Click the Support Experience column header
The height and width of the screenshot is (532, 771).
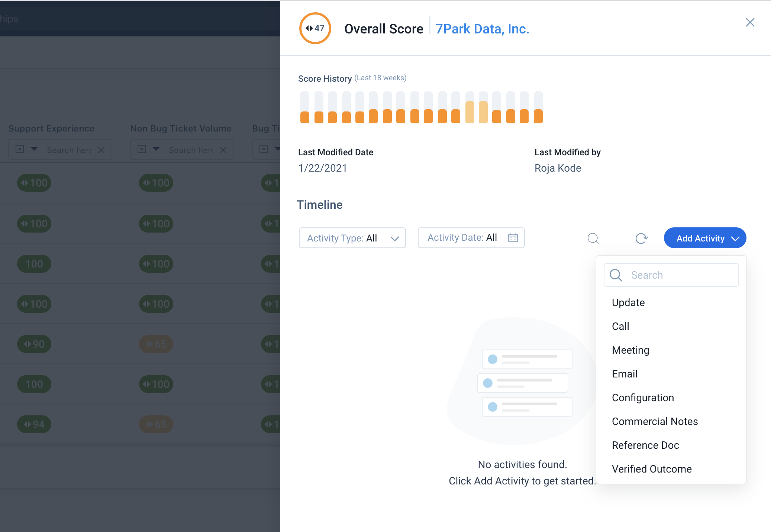(51, 129)
